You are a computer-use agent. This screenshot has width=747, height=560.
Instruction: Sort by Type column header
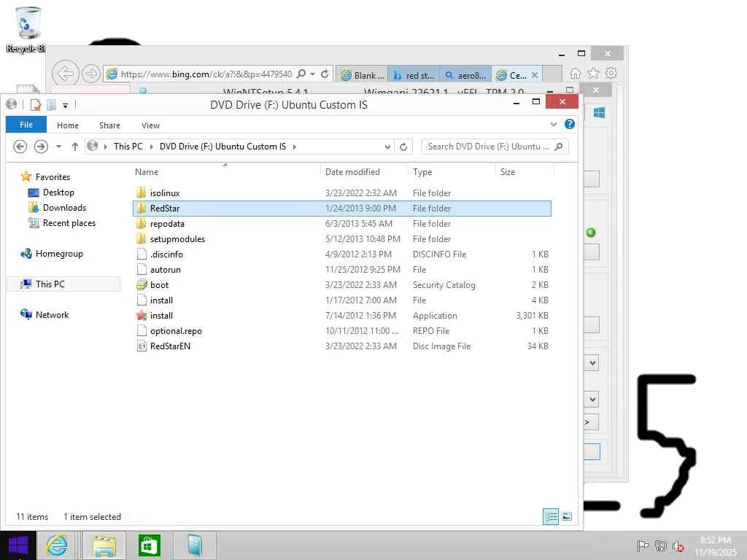422,172
